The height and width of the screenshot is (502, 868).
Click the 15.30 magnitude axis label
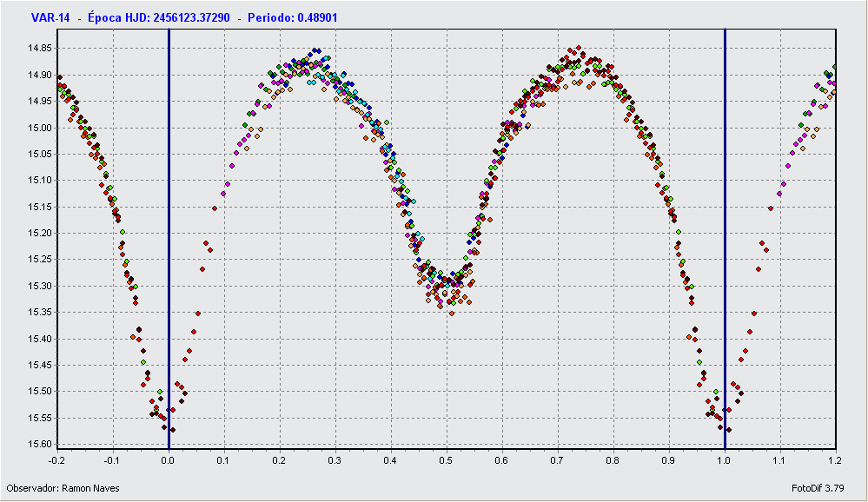pos(39,286)
